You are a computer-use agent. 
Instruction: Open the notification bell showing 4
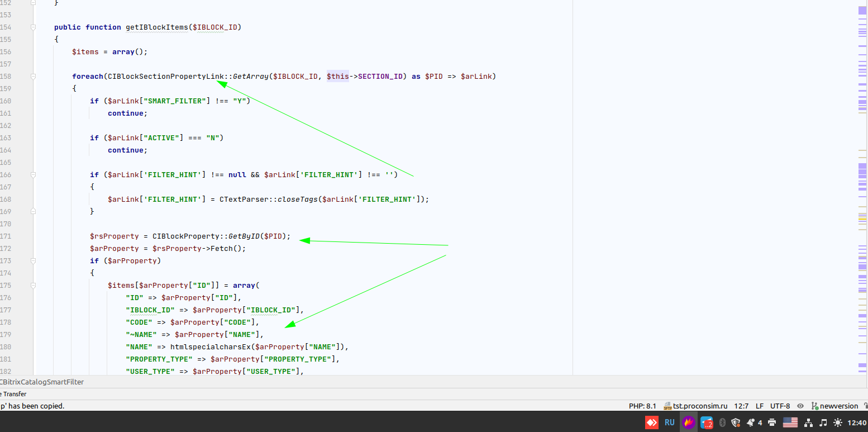point(754,422)
